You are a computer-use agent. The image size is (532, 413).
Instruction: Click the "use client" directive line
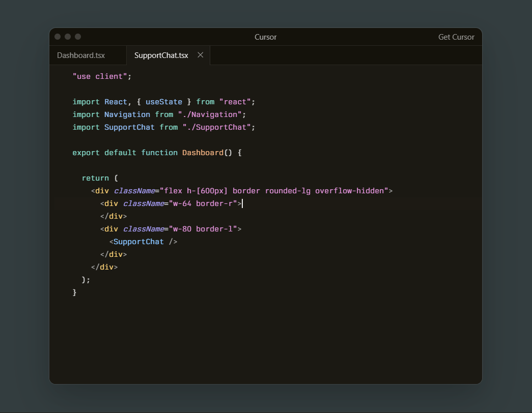[x=101, y=76]
